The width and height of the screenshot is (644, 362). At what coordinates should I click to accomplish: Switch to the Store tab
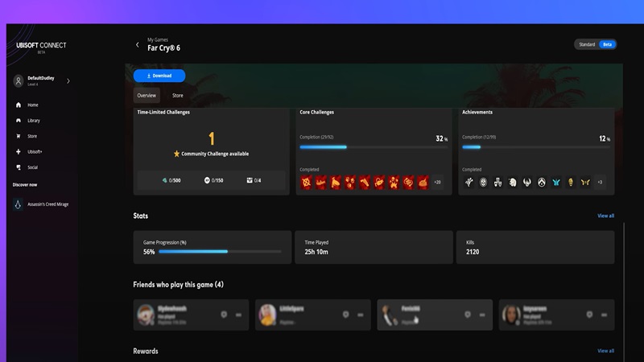pyautogui.click(x=177, y=96)
